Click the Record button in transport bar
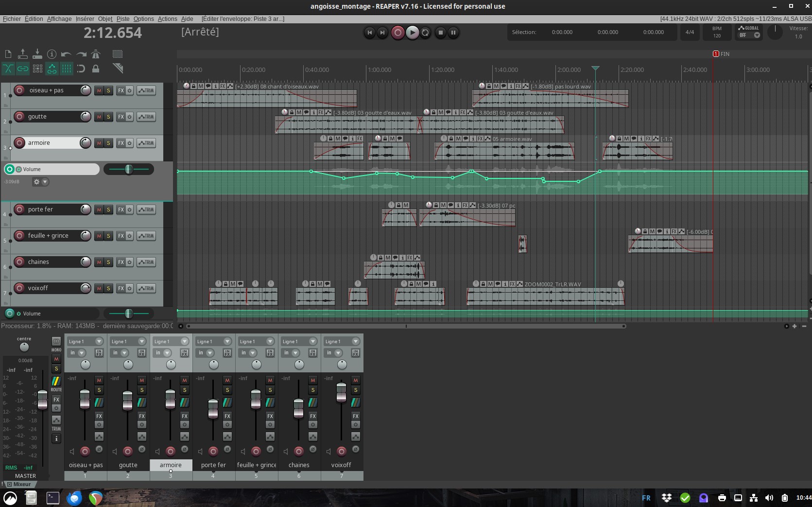 [397, 33]
